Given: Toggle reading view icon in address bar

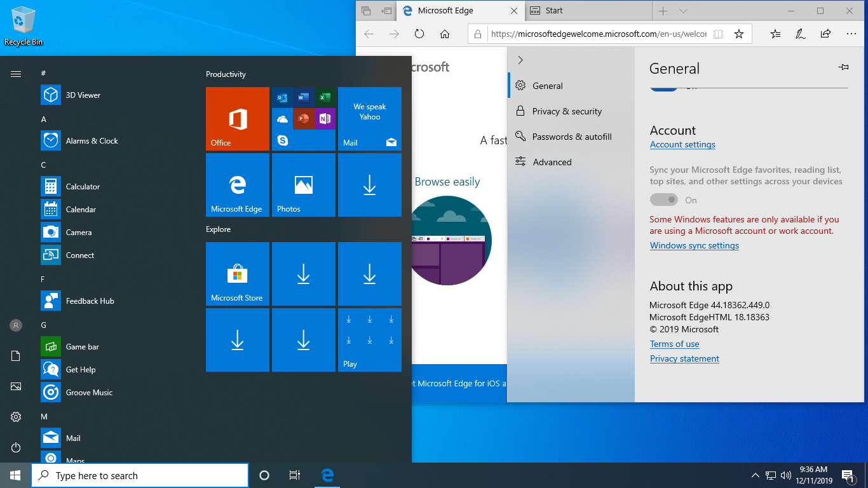Looking at the screenshot, I should 718,34.
